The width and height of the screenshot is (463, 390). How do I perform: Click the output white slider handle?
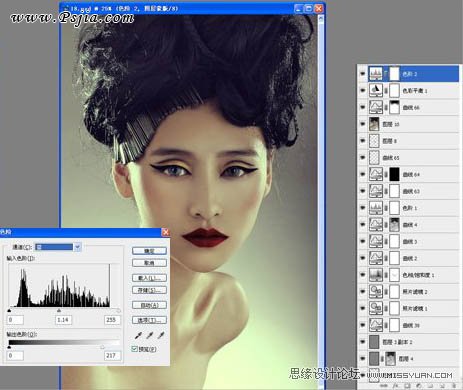pyautogui.click(x=102, y=347)
